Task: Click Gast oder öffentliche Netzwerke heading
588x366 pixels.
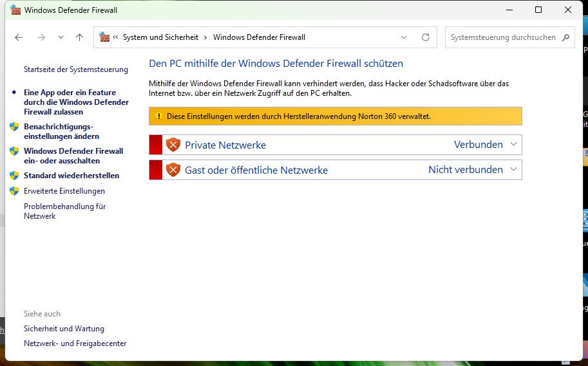Action: pos(256,170)
